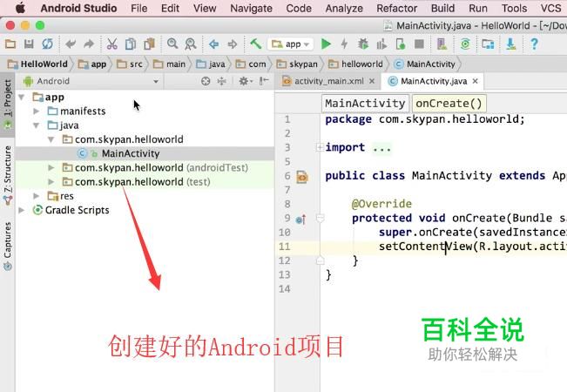Click the Copy icon in toolbar

130,44
